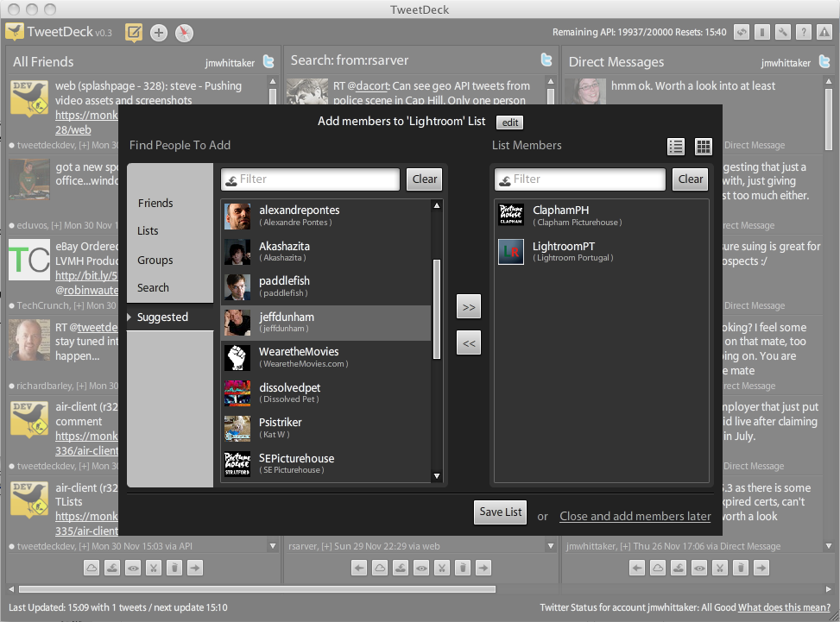The width and height of the screenshot is (840, 622).
Task: Click the Direct Messages column scroll-down arrow
Action: [829, 546]
